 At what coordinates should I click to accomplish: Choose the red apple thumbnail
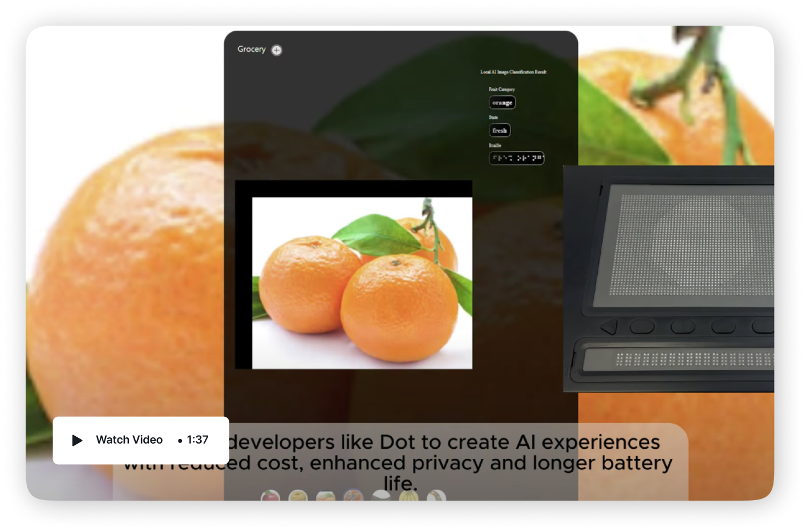270,496
